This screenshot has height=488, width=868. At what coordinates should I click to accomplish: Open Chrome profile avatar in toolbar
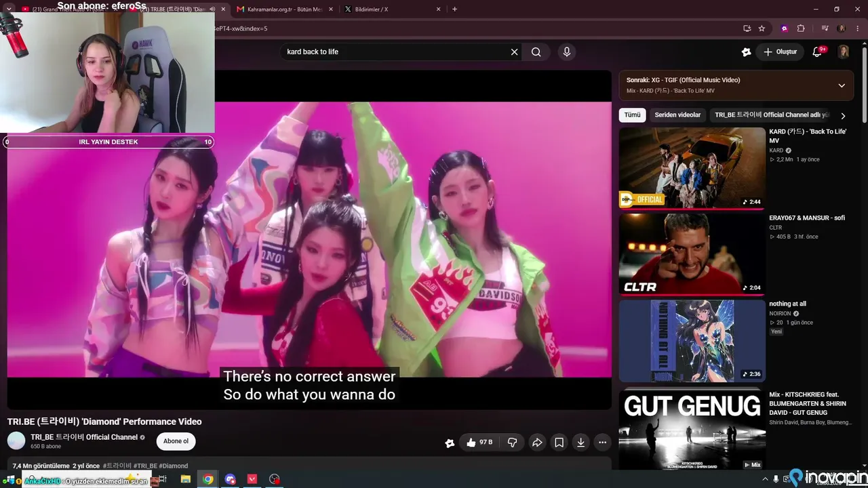[842, 28]
